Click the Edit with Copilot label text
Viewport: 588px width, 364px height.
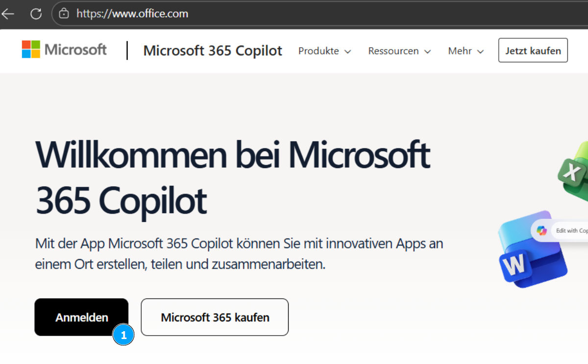pos(571,230)
